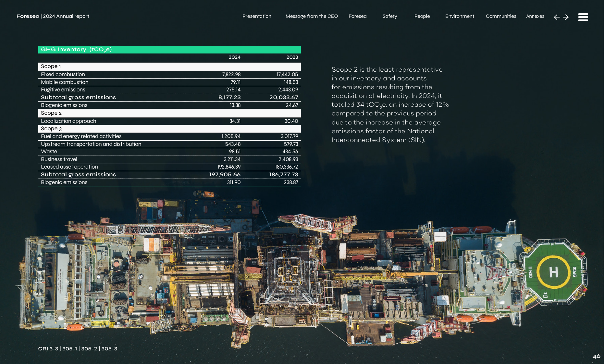
Task: Select the value 311.90
Action: pos(234,182)
